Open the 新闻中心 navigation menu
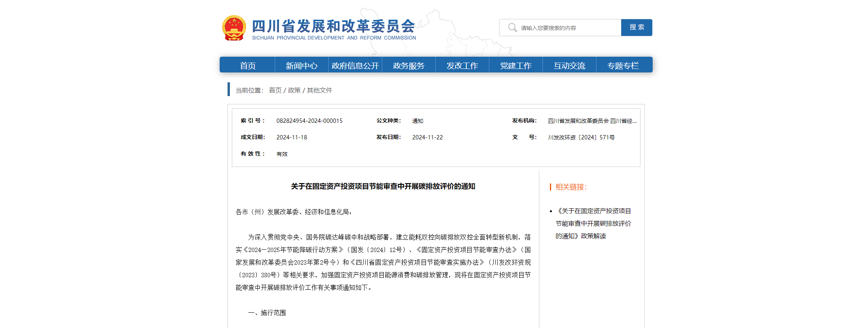The height and width of the screenshot is (328, 868). 302,65
